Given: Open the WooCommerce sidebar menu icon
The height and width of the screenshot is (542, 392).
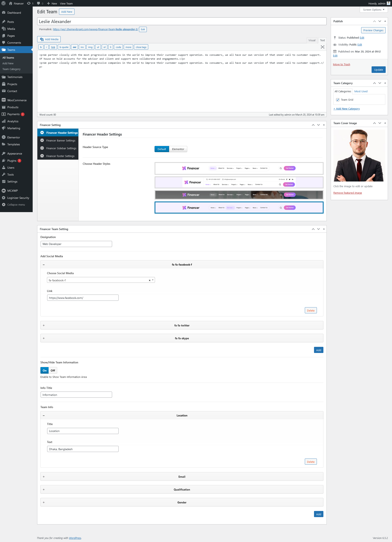Looking at the screenshot, I should coord(4,100).
